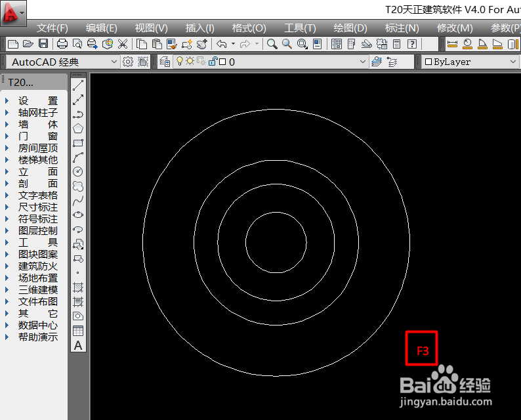
Task: Paste from clipboard
Action: (157, 44)
